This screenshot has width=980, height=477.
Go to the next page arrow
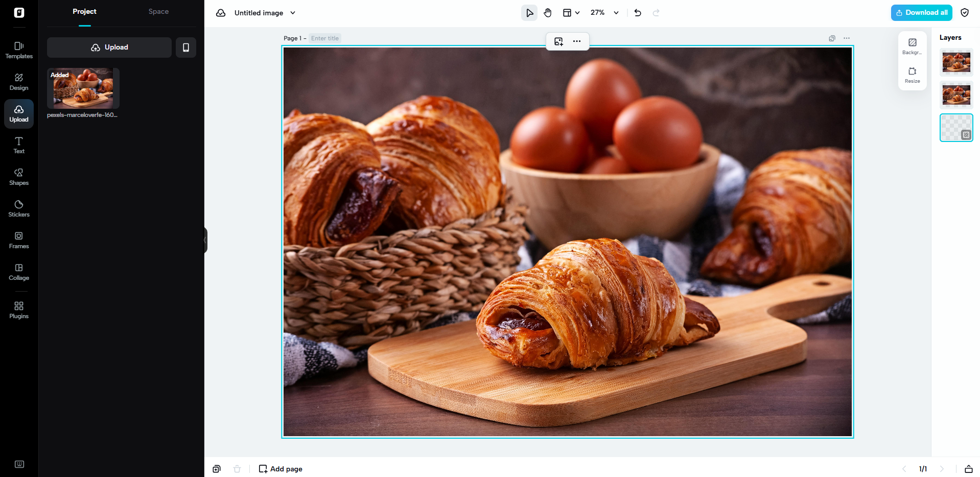click(x=942, y=469)
